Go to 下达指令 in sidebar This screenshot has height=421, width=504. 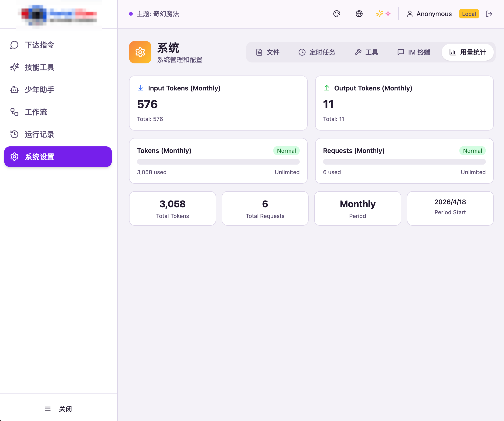coord(40,45)
